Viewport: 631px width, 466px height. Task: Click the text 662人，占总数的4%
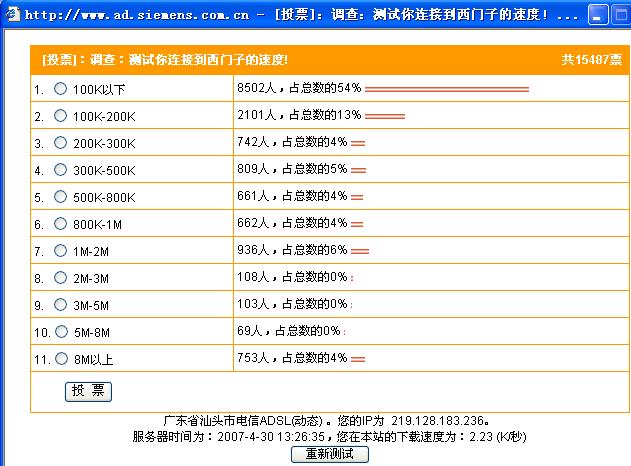[292, 223]
